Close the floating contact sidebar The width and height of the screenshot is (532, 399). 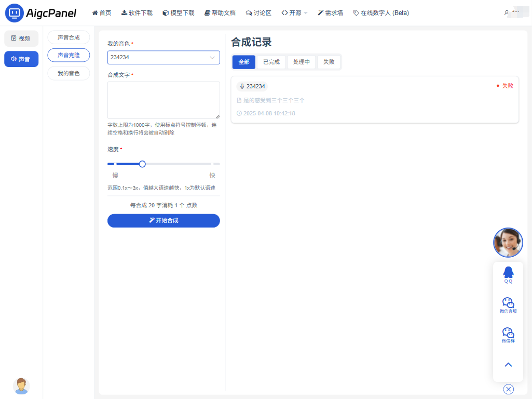(x=508, y=389)
